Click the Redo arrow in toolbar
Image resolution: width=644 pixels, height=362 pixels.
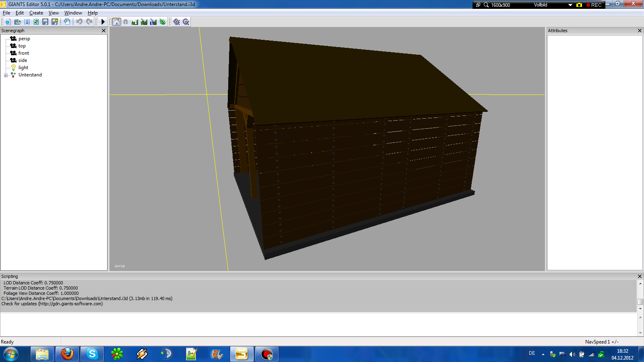point(89,22)
